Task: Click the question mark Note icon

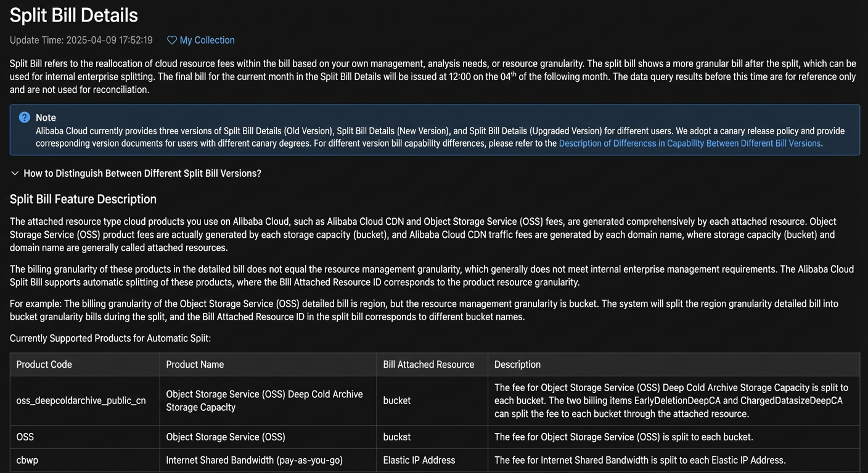Action: (x=25, y=117)
